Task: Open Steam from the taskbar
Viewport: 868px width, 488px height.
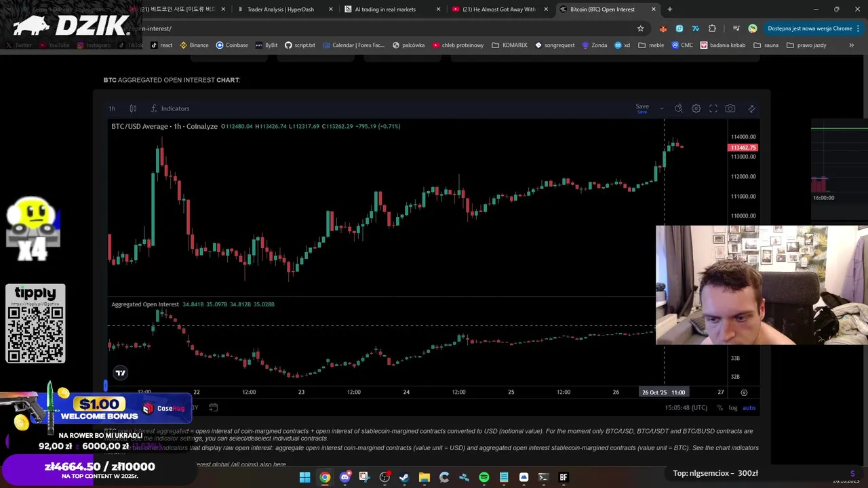Action: [404, 477]
